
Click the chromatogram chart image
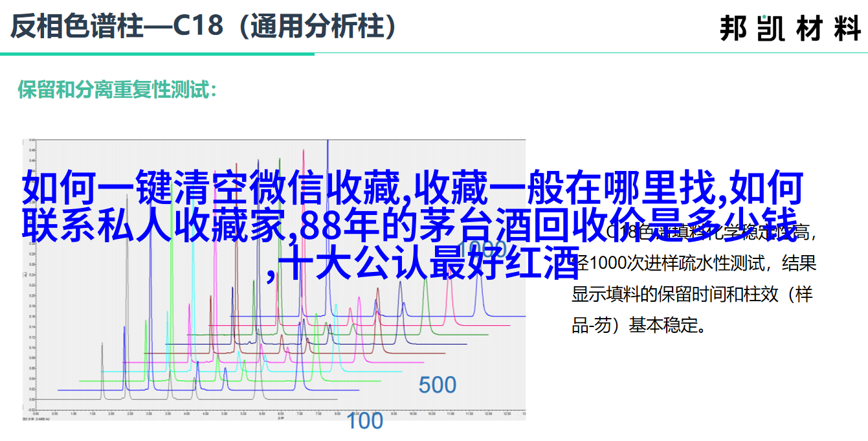tap(274, 279)
